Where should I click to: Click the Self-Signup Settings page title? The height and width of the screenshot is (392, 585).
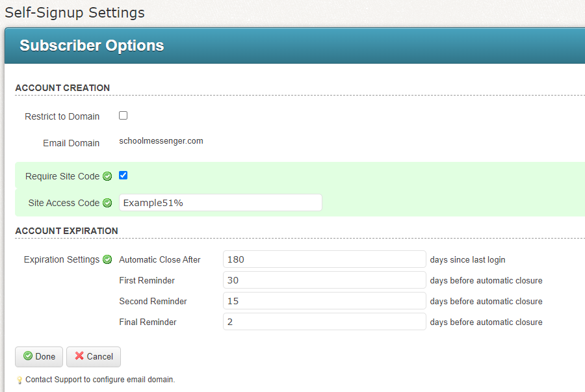pyautogui.click(x=75, y=12)
